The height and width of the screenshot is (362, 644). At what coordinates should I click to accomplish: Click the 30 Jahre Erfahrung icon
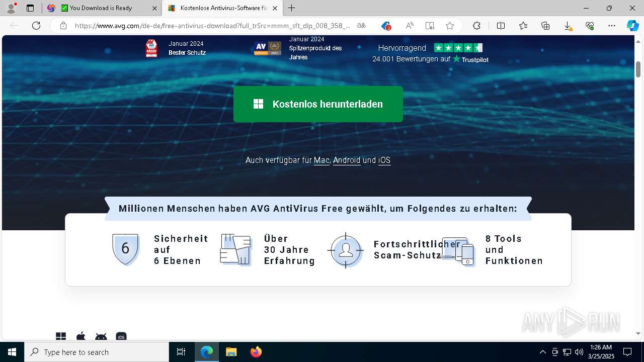[x=236, y=249]
